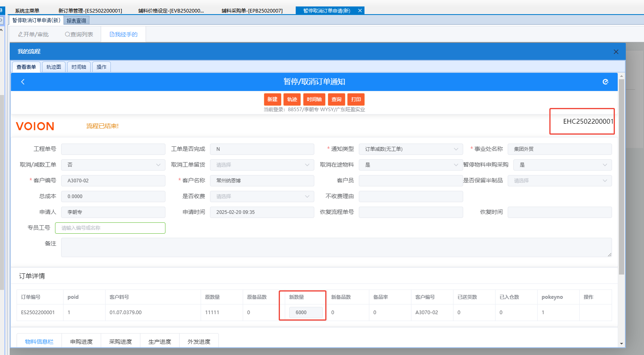Open the 轨迹图 tab
Viewport: 644px width, 355px height.
click(53, 67)
